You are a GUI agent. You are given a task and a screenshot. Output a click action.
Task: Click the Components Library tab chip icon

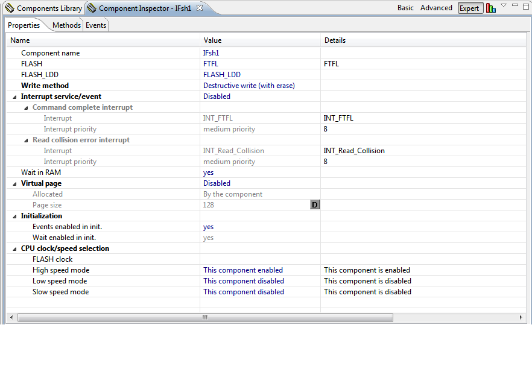pyautogui.click(x=8, y=8)
